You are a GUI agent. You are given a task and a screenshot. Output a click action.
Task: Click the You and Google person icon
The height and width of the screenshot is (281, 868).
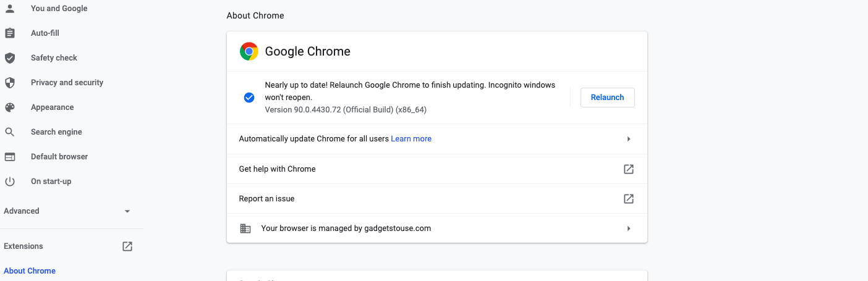pos(9,9)
